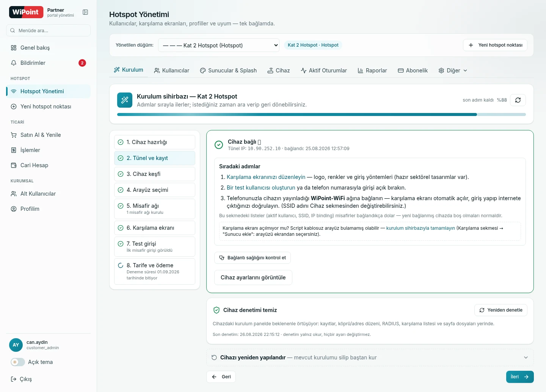Open the Yönetilen düğüm dropdown
The width and height of the screenshot is (546, 392).
point(219,45)
